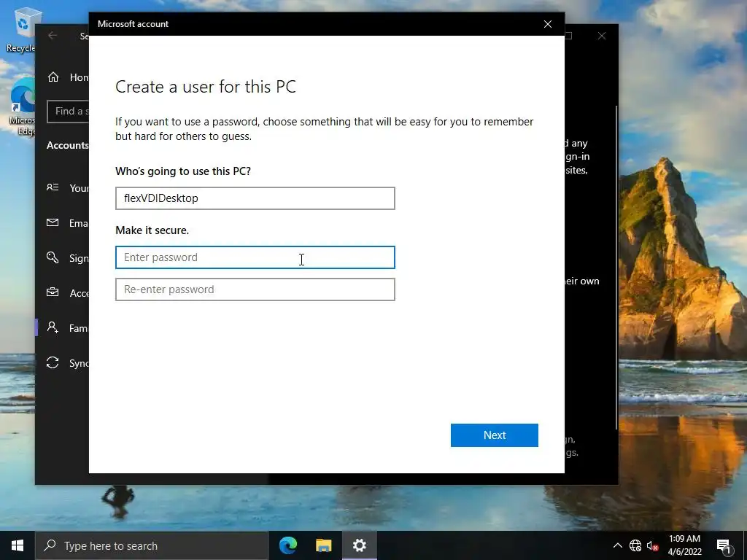Image resolution: width=747 pixels, height=560 pixels.
Task: Click the 'Make it secure.' label
Action: click(x=152, y=230)
